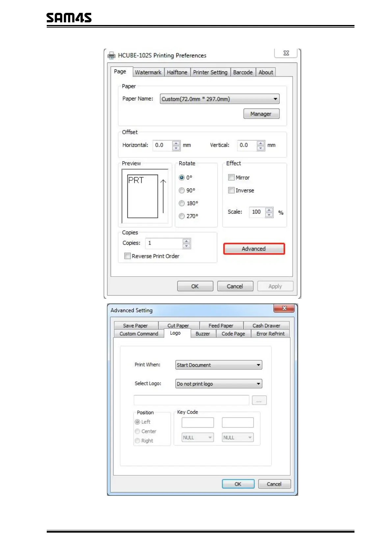Close the Advanced Setting dialog
392x554 pixels.
point(284,308)
